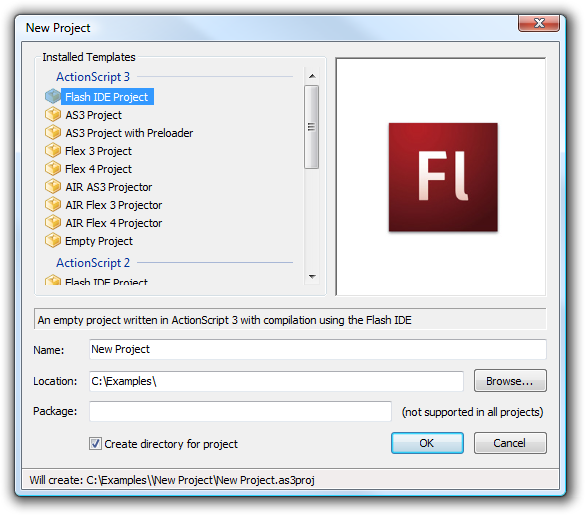Image resolution: width=585 pixels, height=515 pixels.
Task: Click the Flex 4 Project box icon
Action: pyautogui.click(x=53, y=168)
